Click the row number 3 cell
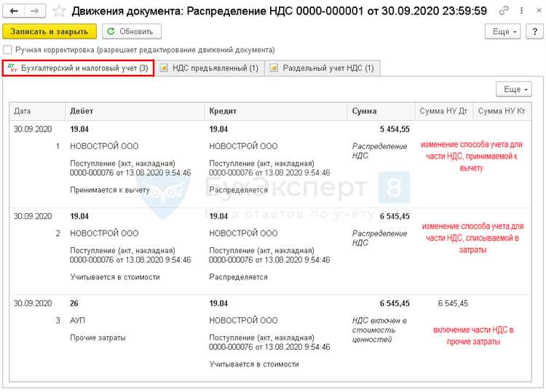Image resolution: width=546 pixels, height=392 pixels. tap(58, 320)
